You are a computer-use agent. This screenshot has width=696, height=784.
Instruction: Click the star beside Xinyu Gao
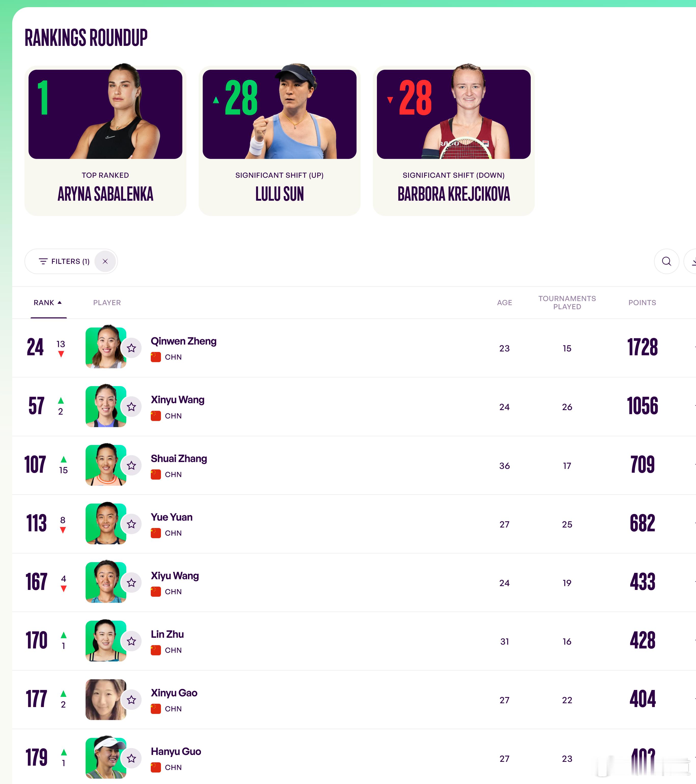click(131, 700)
